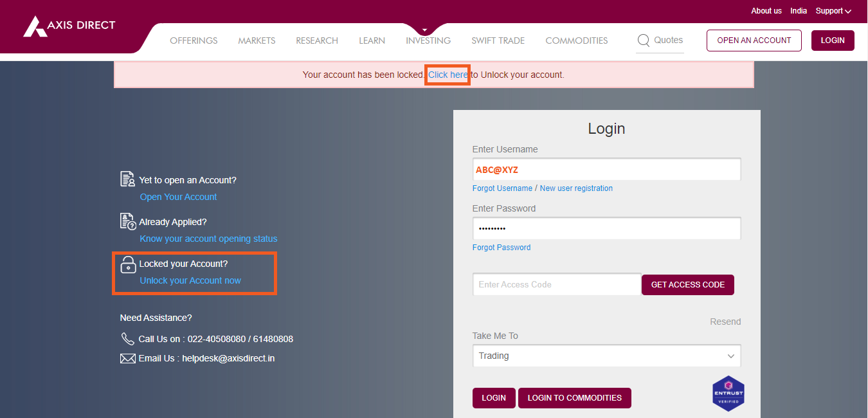868x418 pixels.
Task: Click the Entrust Verified badge
Action: point(728,393)
